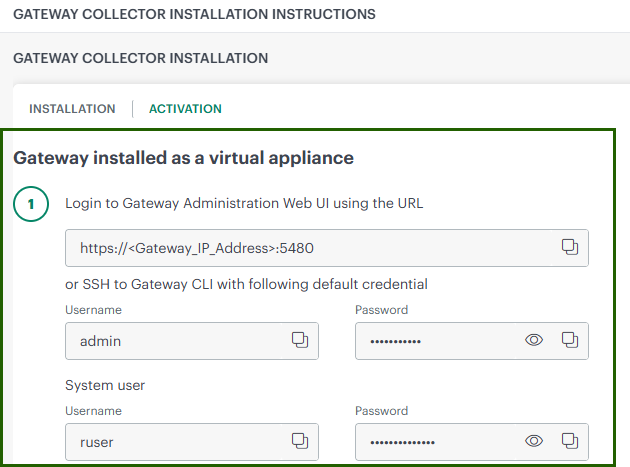This screenshot has height=467, width=630.
Task: Focus the admin password field
Action: click(x=435, y=340)
